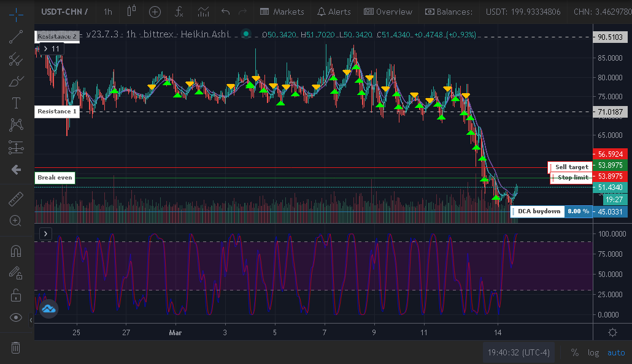Screen dimensions: 632x364
Task: Toggle percentage scale mode
Action: (x=575, y=353)
